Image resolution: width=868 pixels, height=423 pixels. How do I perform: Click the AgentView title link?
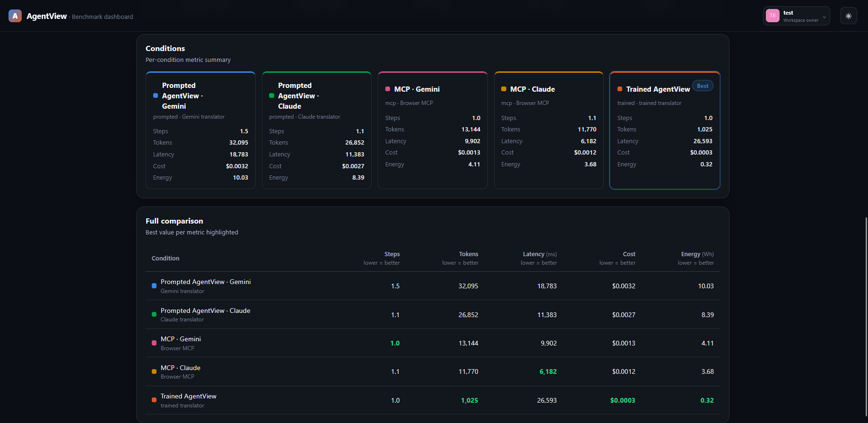point(47,16)
